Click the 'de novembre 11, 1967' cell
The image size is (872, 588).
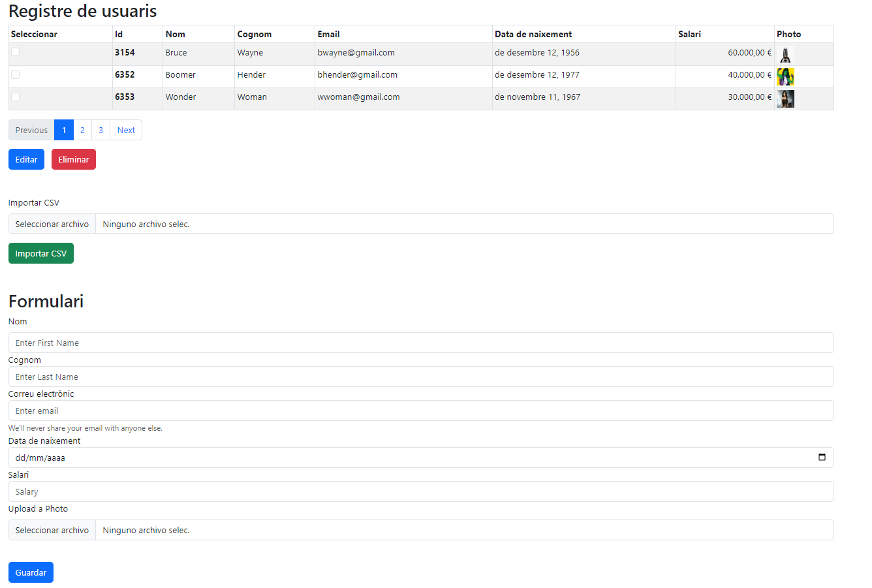pos(584,99)
